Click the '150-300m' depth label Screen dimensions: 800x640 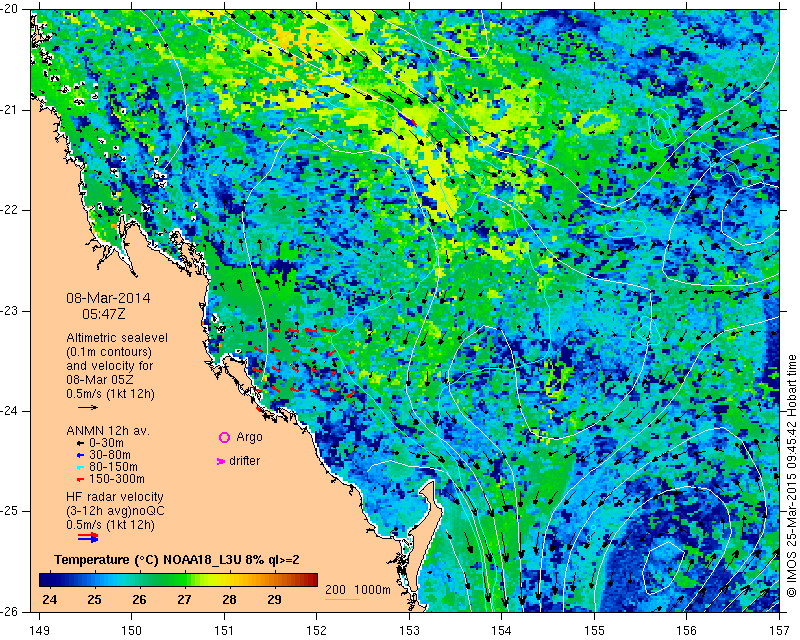pos(117,479)
